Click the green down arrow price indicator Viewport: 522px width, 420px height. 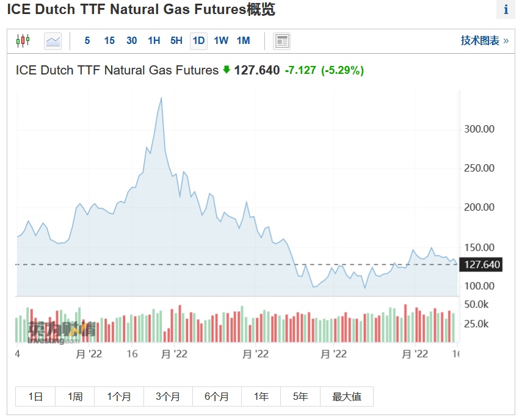227,70
